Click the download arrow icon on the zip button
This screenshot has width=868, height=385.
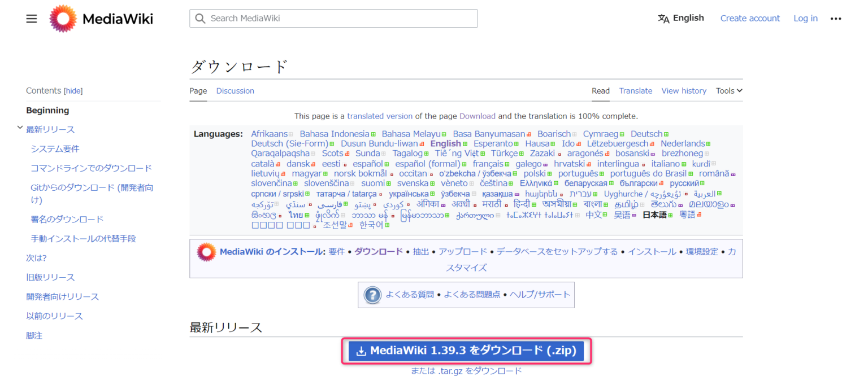pos(361,351)
